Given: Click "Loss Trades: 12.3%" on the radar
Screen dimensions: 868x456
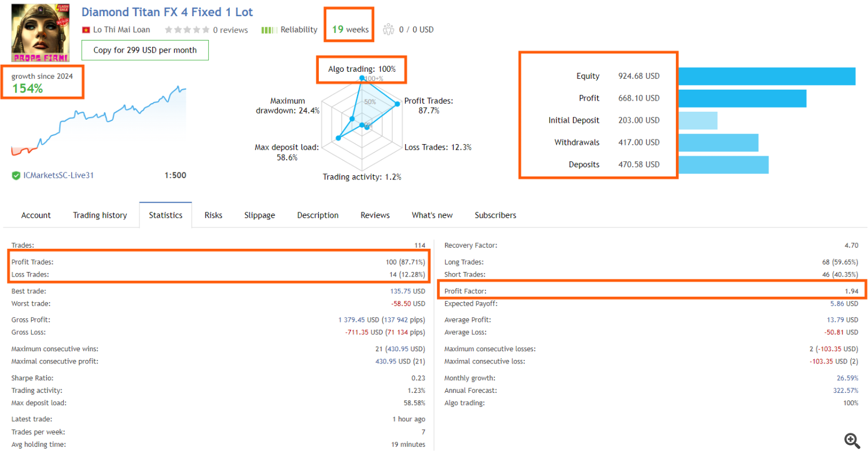Looking at the screenshot, I should [x=438, y=148].
